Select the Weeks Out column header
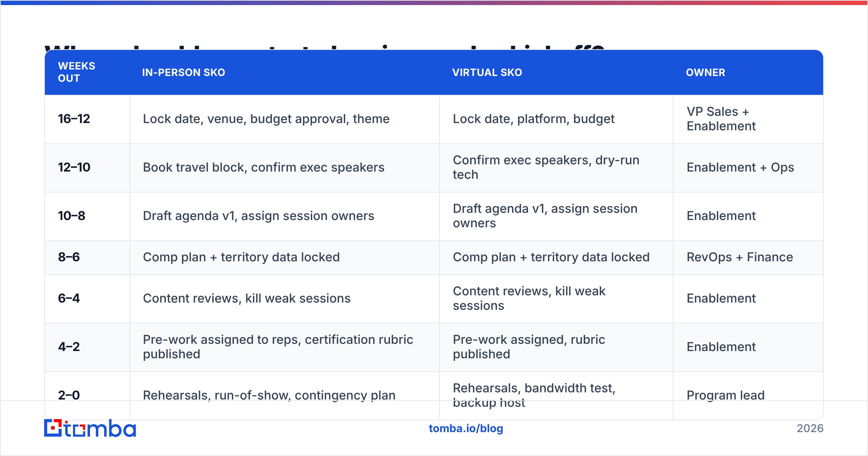The height and width of the screenshot is (456, 868). [77, 72]
